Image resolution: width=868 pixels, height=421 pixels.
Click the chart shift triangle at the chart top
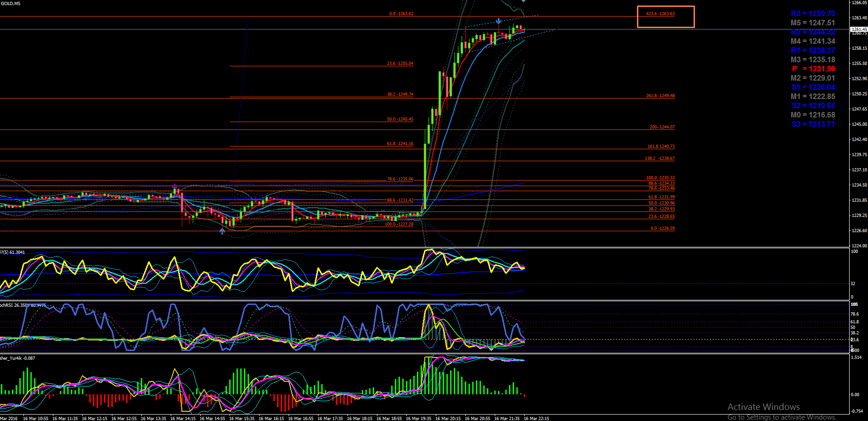pyautogui.click(x=523, y=1)
